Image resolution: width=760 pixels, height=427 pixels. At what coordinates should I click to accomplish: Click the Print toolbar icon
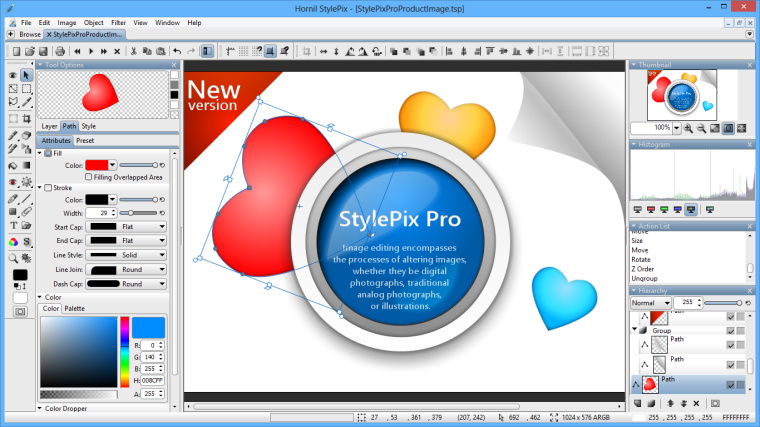point(60,51)
